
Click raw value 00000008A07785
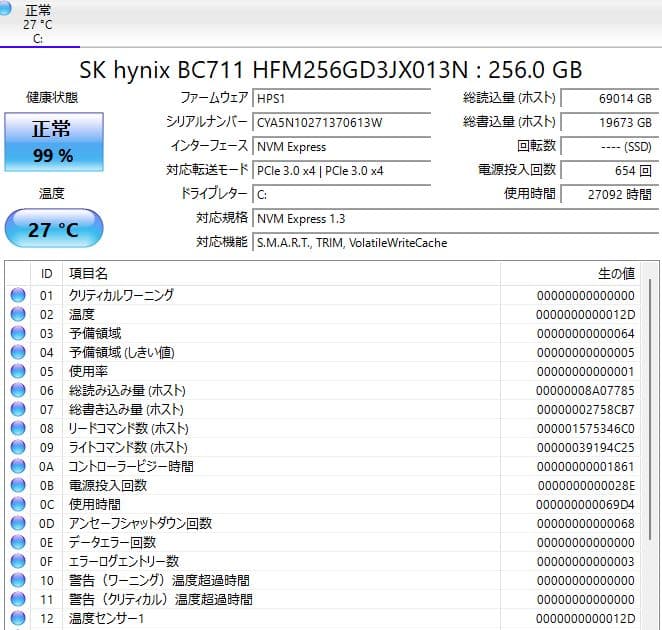pos(585,391)
